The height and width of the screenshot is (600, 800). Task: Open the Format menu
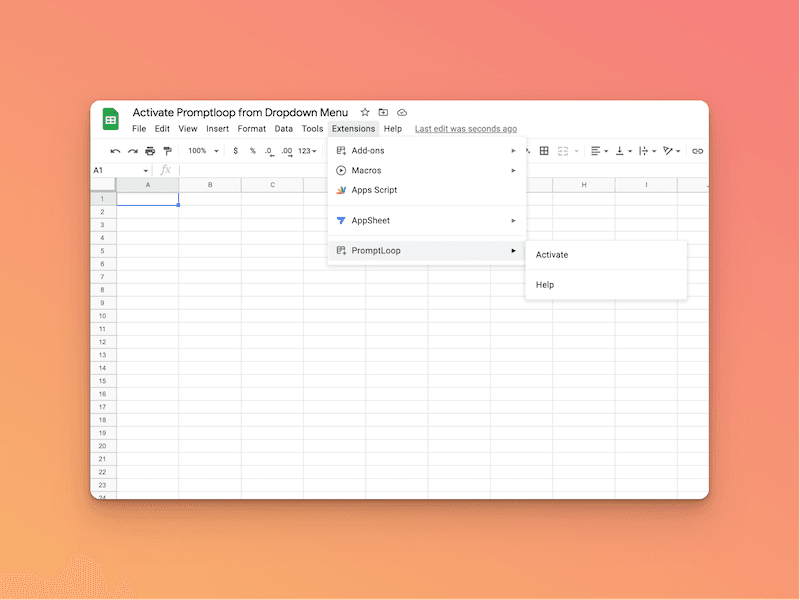252,129
